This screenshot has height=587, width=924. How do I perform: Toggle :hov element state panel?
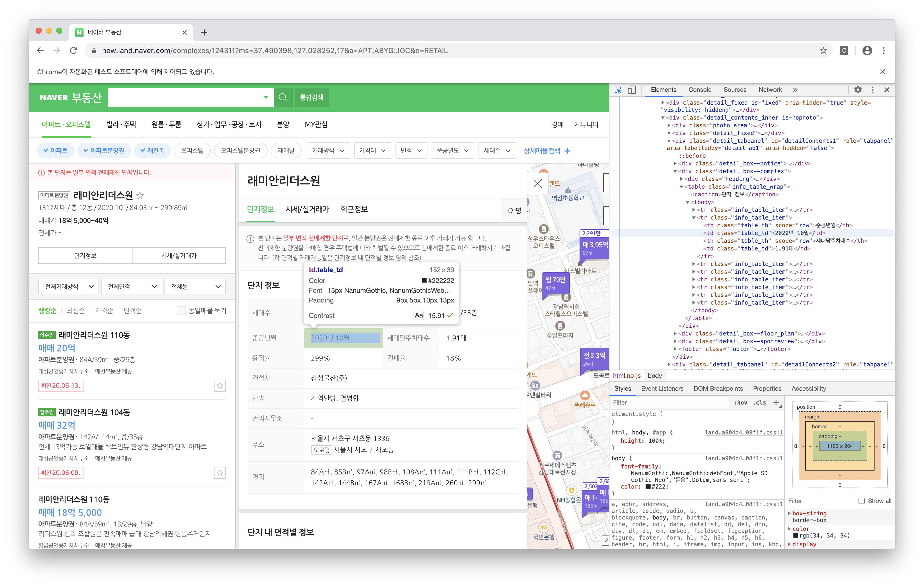(740, 402)
